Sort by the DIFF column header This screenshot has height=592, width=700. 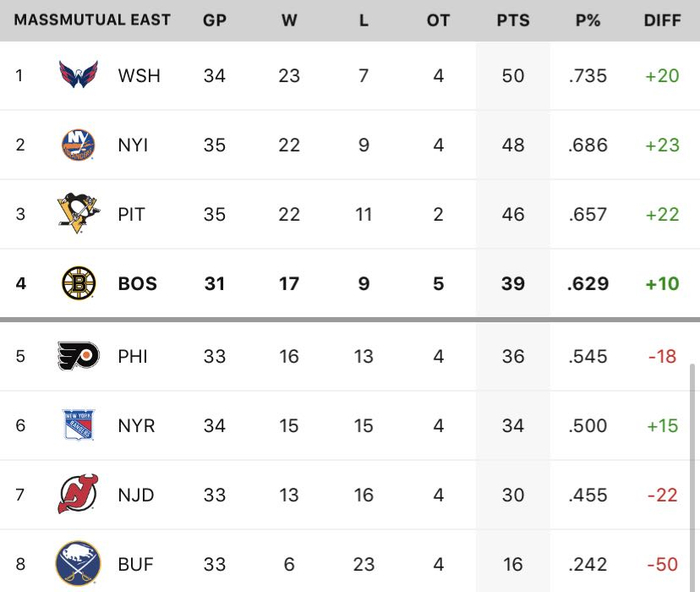point(662,20)
